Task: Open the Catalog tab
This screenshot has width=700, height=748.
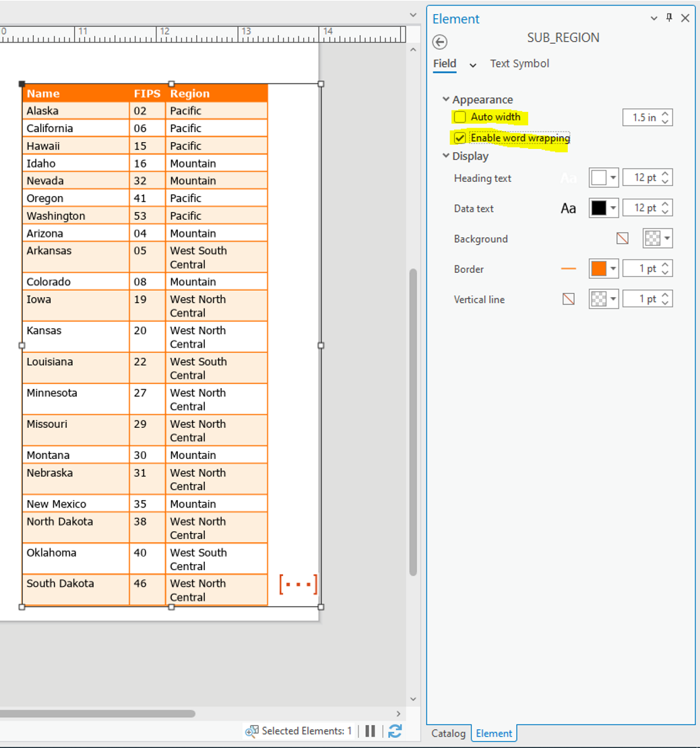Action: point(448,733)
